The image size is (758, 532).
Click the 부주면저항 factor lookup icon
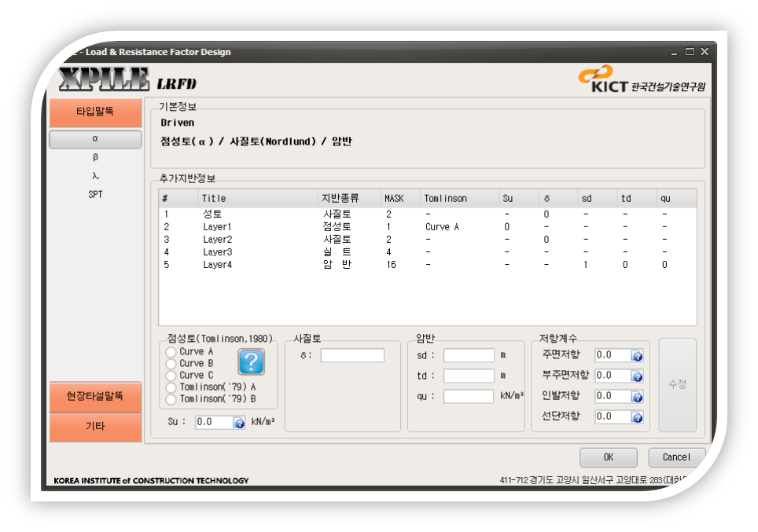click(637, 376)
